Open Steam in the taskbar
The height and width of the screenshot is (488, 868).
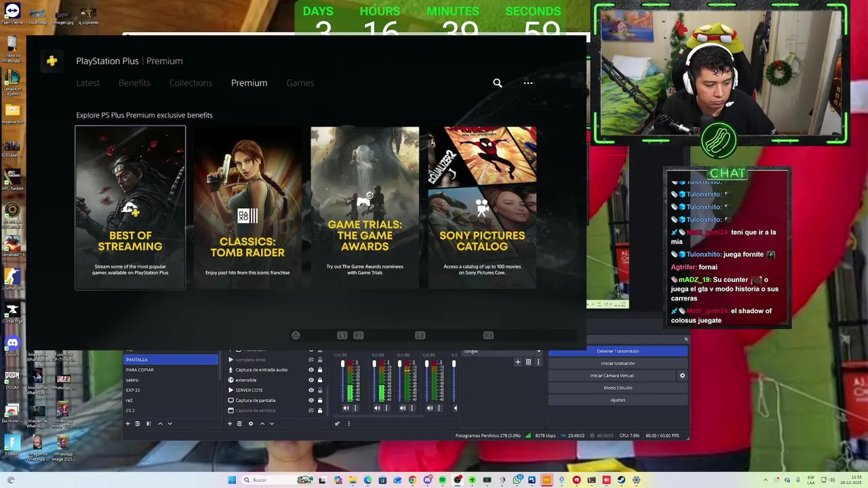click(x=621, y=480)
